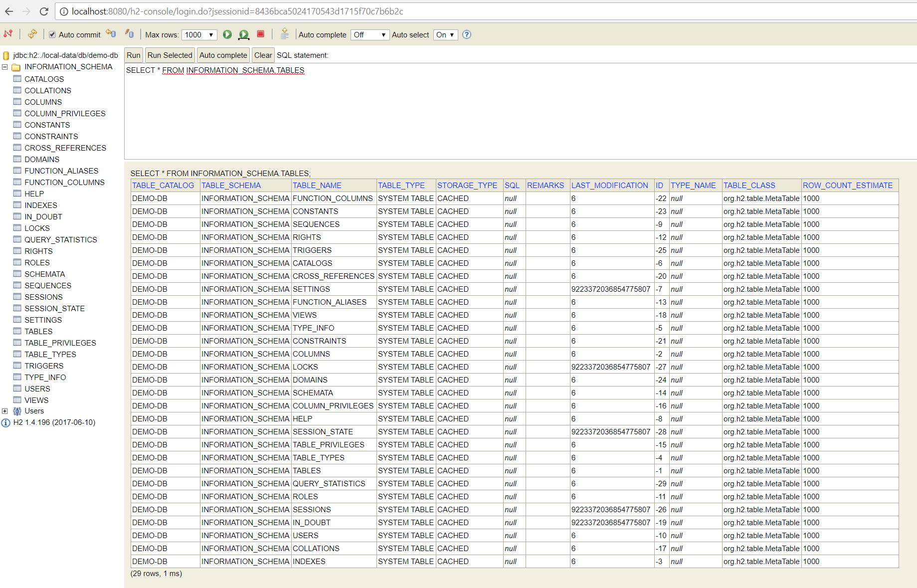
Task: Sort by LAST_MODIFICATION column header
Action: pos(610,185)
